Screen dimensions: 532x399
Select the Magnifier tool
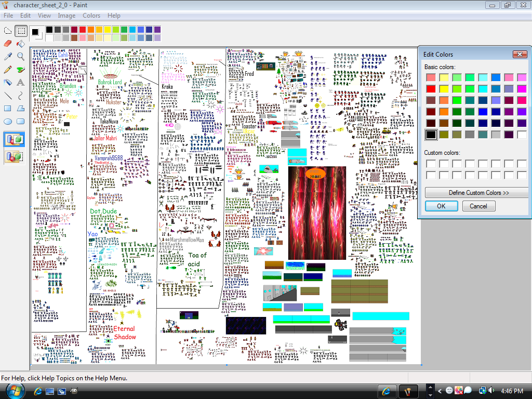[x=20, y=56]
